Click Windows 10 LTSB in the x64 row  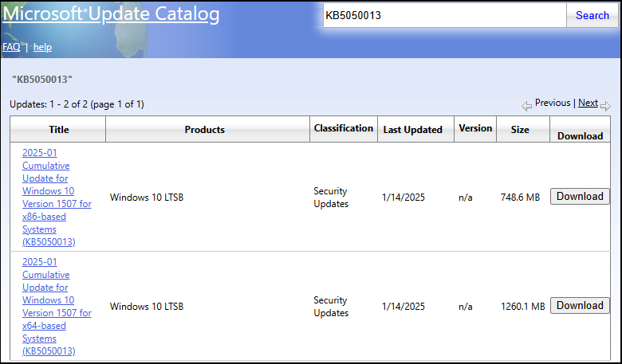pos(147,307)
